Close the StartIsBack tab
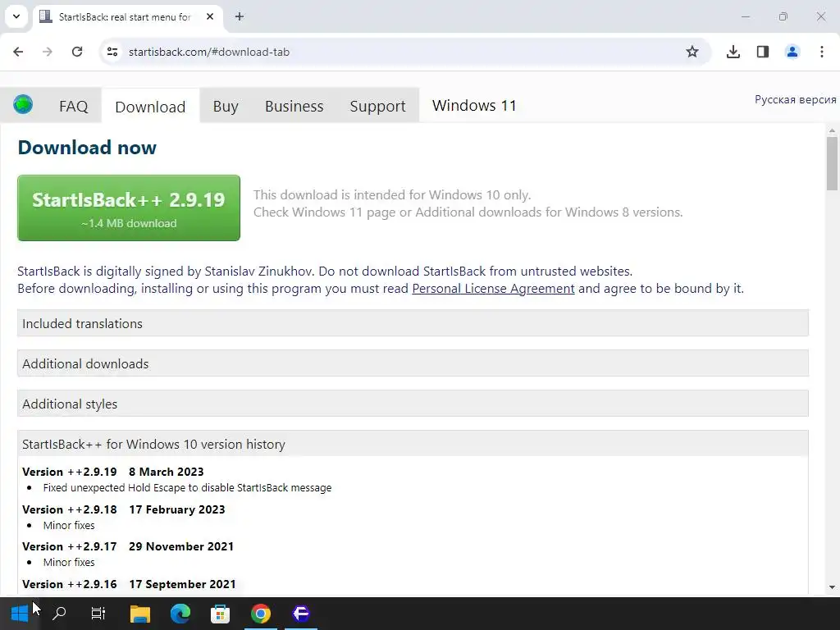This screenshot has height=630, width=840. [x=210, y=16]
